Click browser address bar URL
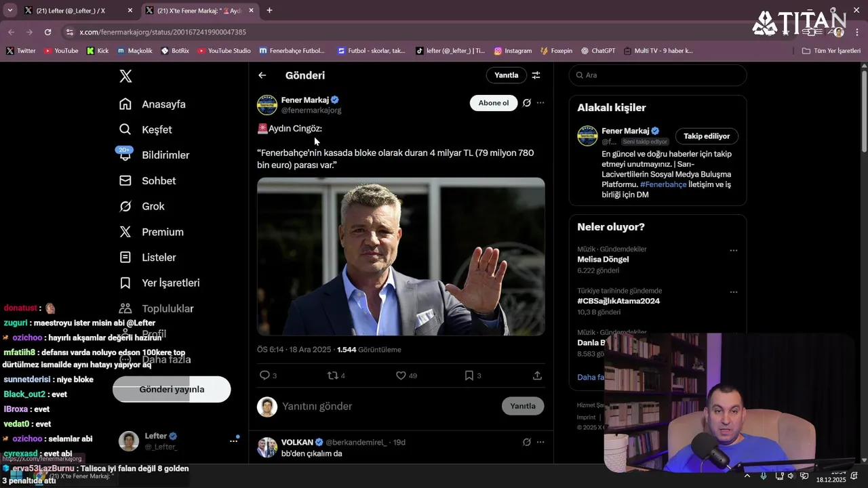This screenshot has width=868, height=488. [x=163, y=32]
